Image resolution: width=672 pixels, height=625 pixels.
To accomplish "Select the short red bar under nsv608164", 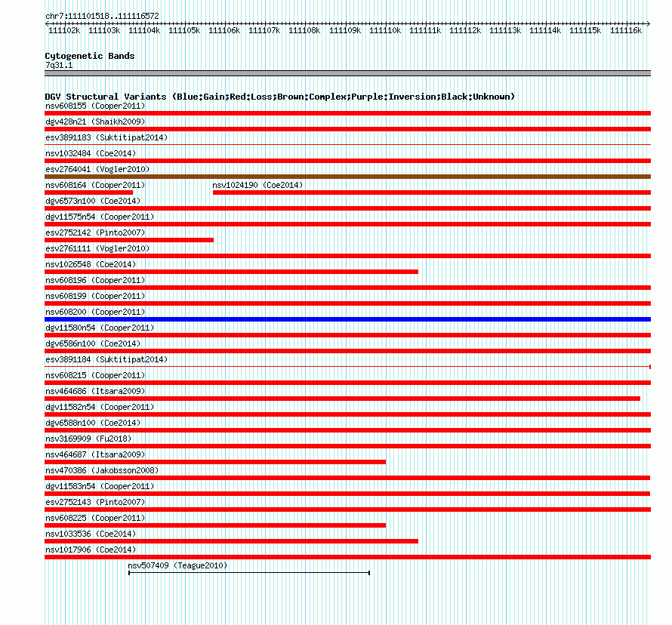I will (88, 192).
